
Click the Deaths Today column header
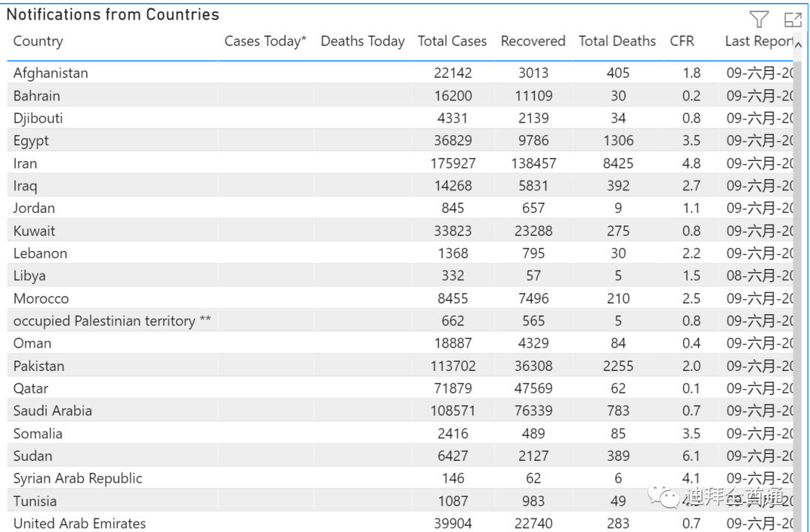pyautogui.click(x=362, y=42)
